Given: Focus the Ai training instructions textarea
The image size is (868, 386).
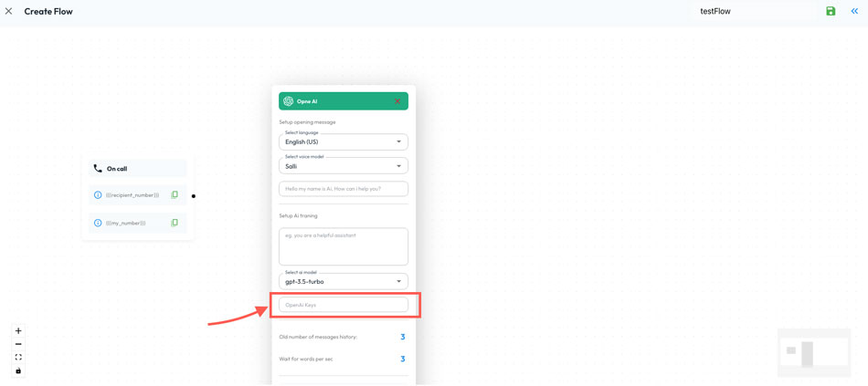Looking at the screenshot, I should click(x=344, y=246).
